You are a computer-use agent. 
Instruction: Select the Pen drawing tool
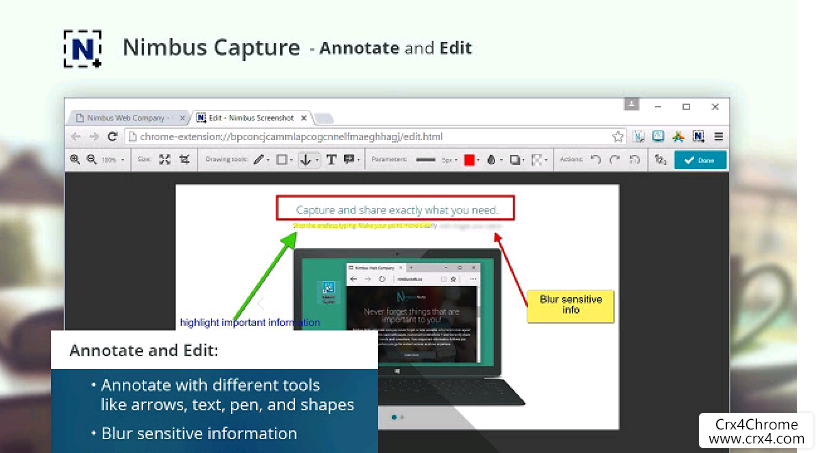[260, 160]
